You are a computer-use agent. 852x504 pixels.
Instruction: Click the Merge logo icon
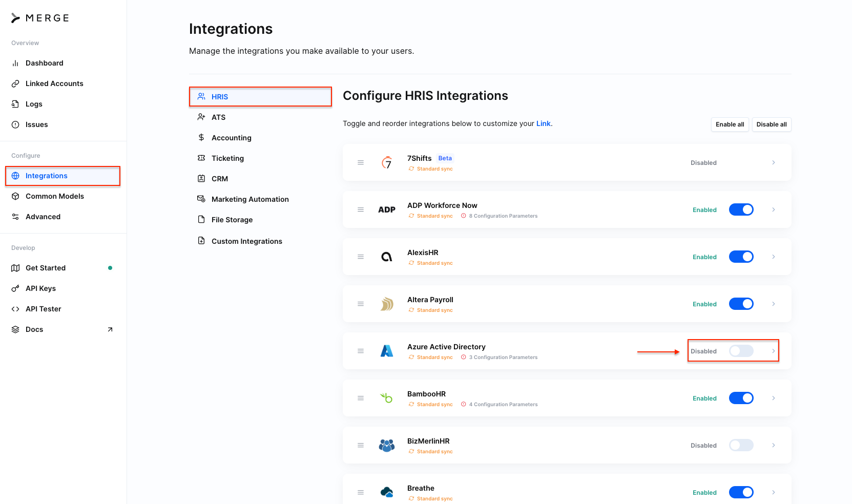(x=15, y=18)
